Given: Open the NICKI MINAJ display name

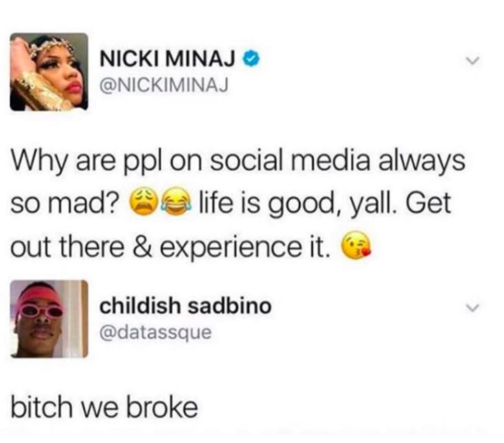Looking at the screenshot, I should (167, 59).
